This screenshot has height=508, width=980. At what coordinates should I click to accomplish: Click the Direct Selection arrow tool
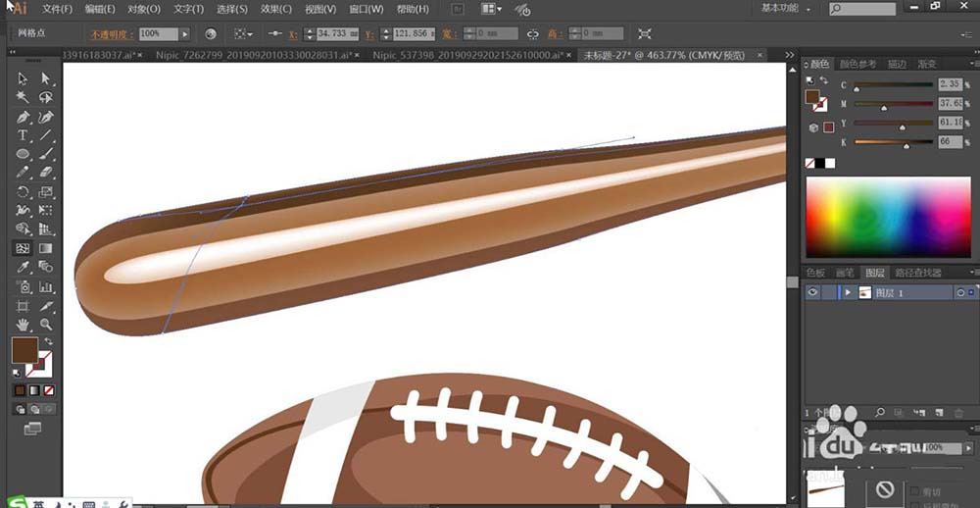point(45,78)
